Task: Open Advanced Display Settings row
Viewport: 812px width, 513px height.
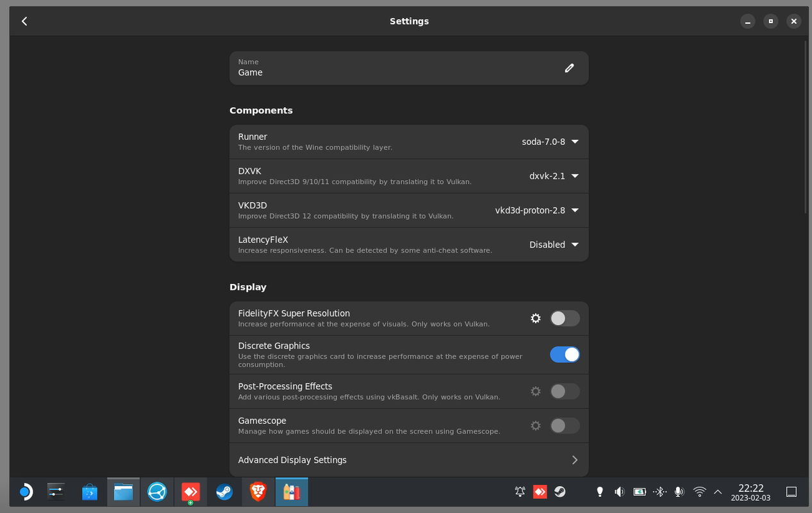Action: [409, 460]
